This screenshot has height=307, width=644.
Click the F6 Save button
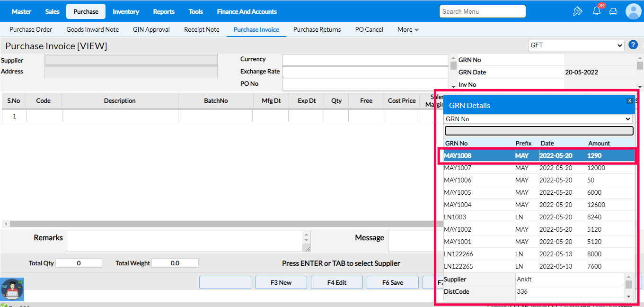(393, 282)
